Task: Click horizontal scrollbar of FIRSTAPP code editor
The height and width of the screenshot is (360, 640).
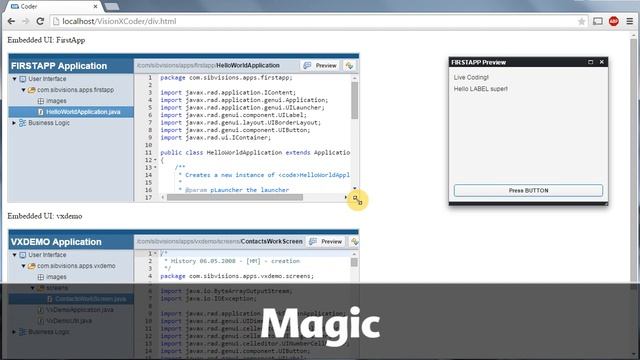Action: [235, 198]
